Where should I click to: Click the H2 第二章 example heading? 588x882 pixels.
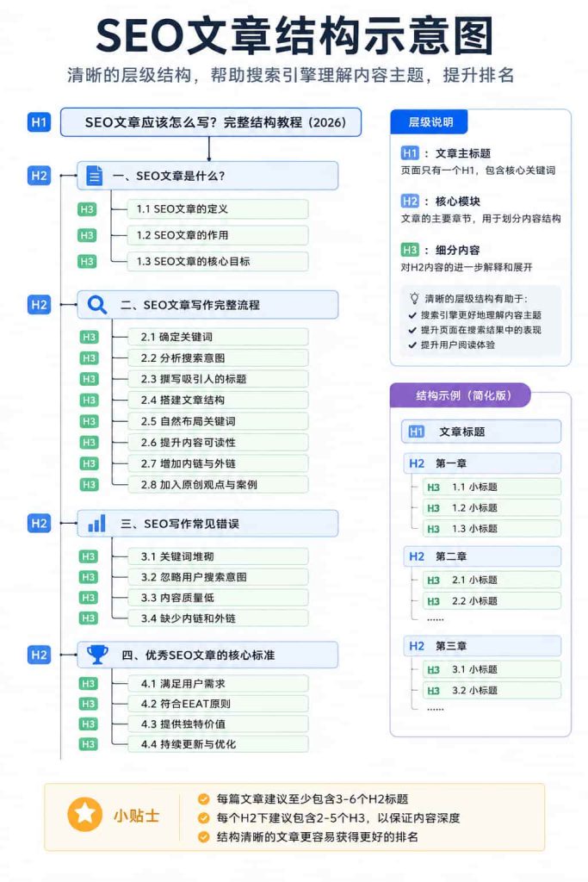pos(482,556)
